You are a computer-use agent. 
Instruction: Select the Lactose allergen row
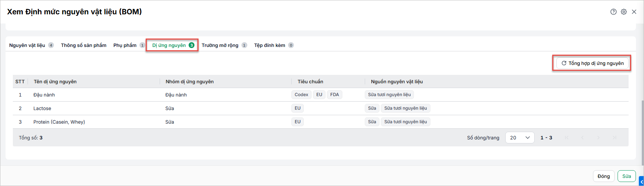click(x=321, y=108)
